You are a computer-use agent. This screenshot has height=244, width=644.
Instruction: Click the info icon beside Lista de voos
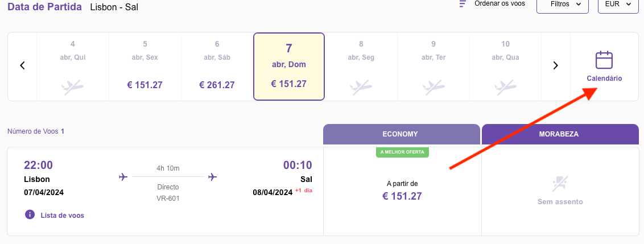tap(30, 214)
